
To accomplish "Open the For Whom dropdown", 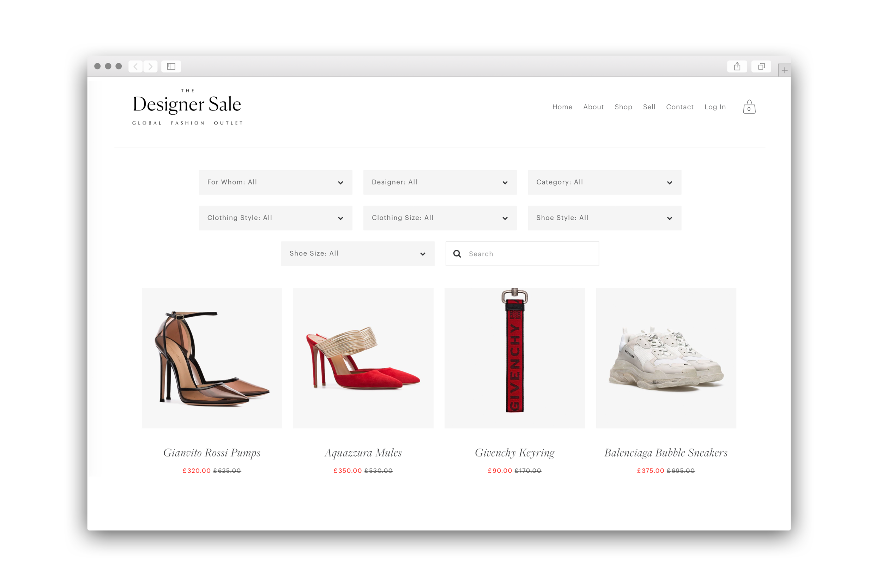I will (x=275, y=182).
